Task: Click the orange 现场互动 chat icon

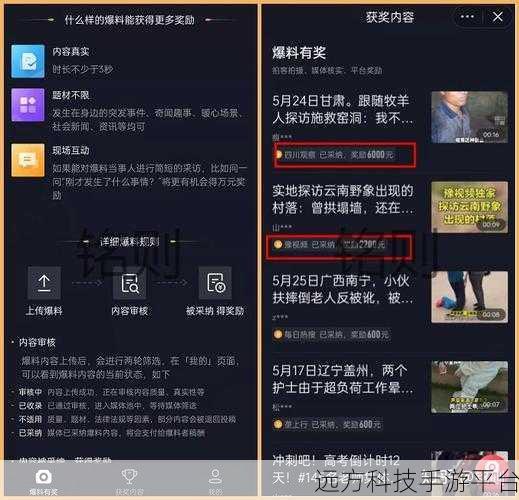Action: (28, 160)
